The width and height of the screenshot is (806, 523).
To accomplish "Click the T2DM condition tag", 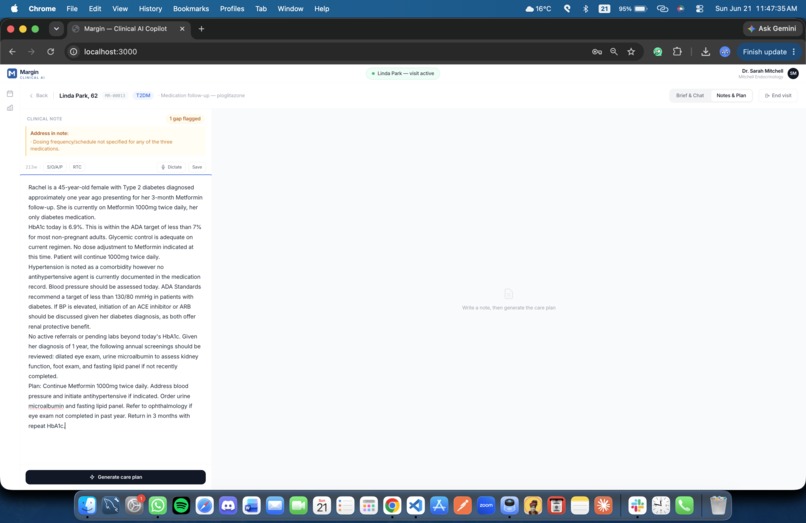I will 143,96.
